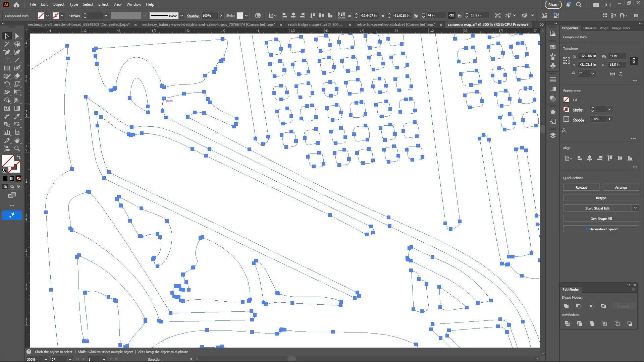Select the Magic Wand tool
644x362 pixels.
[x=7, y=44]
